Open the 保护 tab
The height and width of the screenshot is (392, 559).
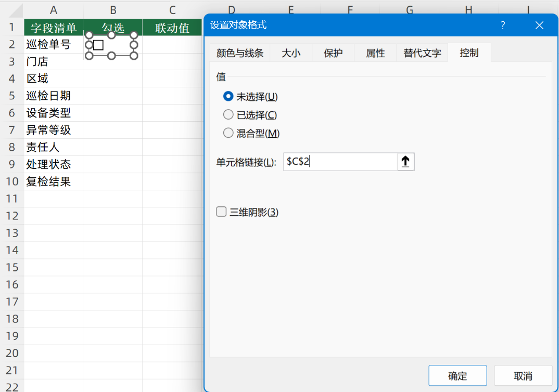click(333, 53)
